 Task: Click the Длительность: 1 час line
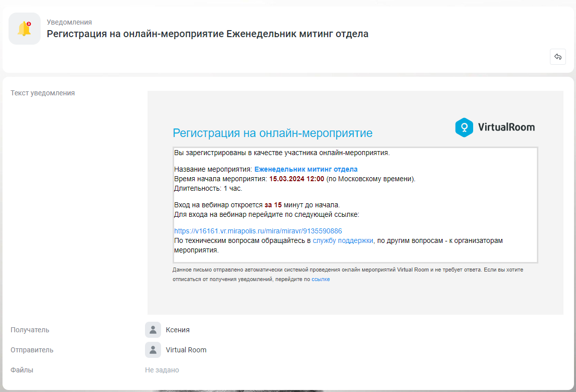pos(208,188)
